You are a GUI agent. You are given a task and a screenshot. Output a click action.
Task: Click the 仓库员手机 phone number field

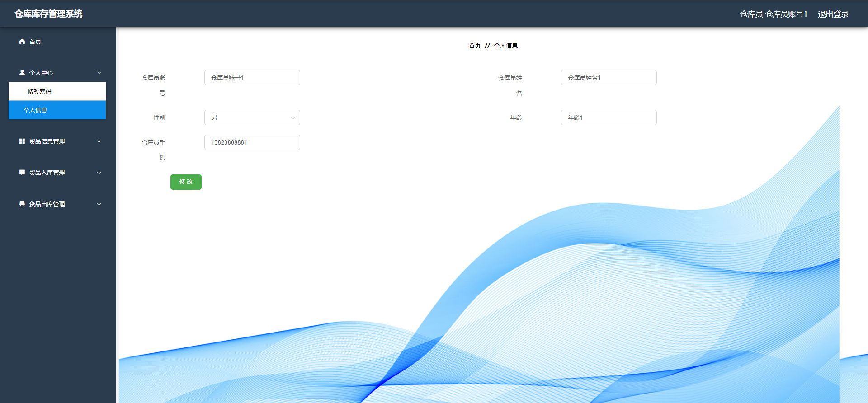[x=252, y=142]
